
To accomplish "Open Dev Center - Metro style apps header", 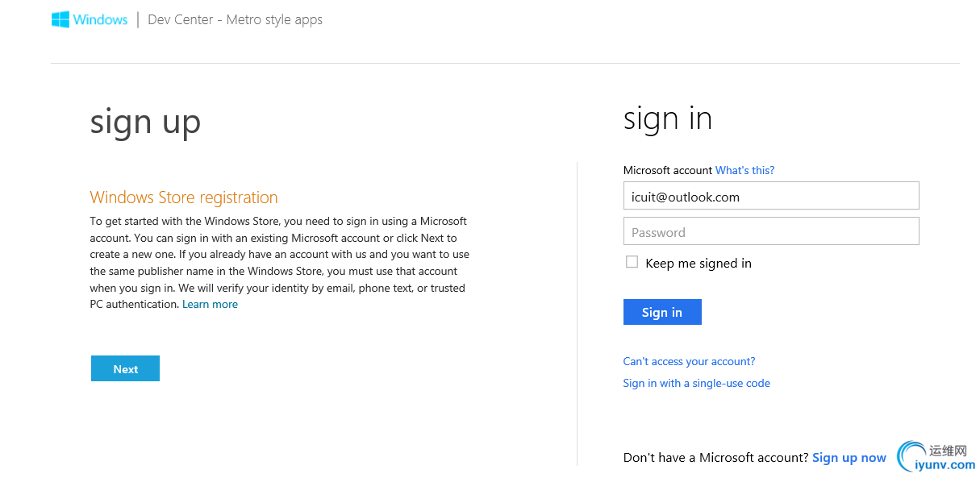I will click(235, 20).
